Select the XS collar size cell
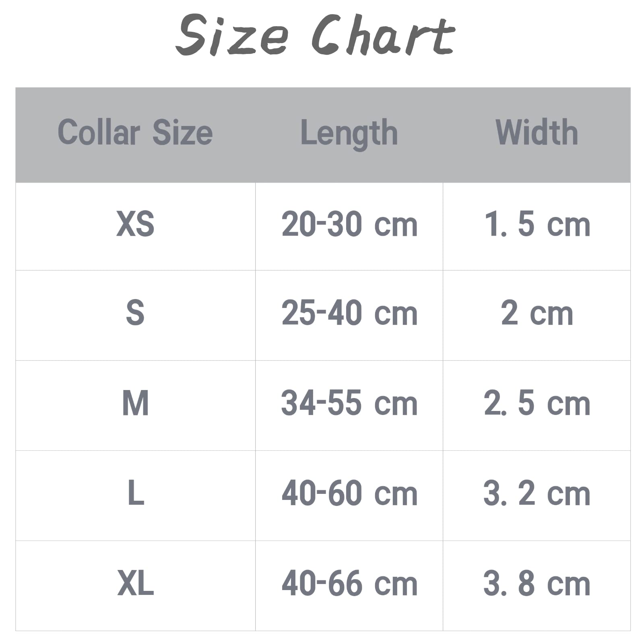644x644 pixels. (135, 224)
